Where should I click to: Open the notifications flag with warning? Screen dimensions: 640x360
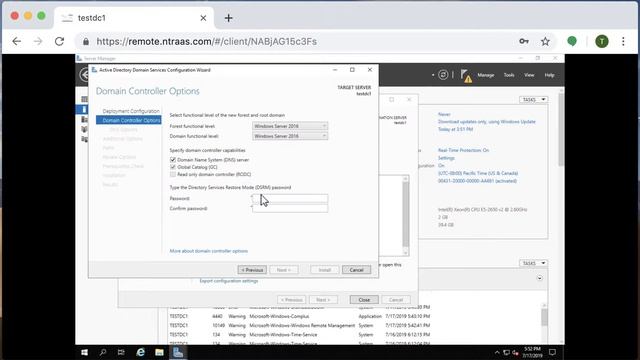tap(465, 76)
